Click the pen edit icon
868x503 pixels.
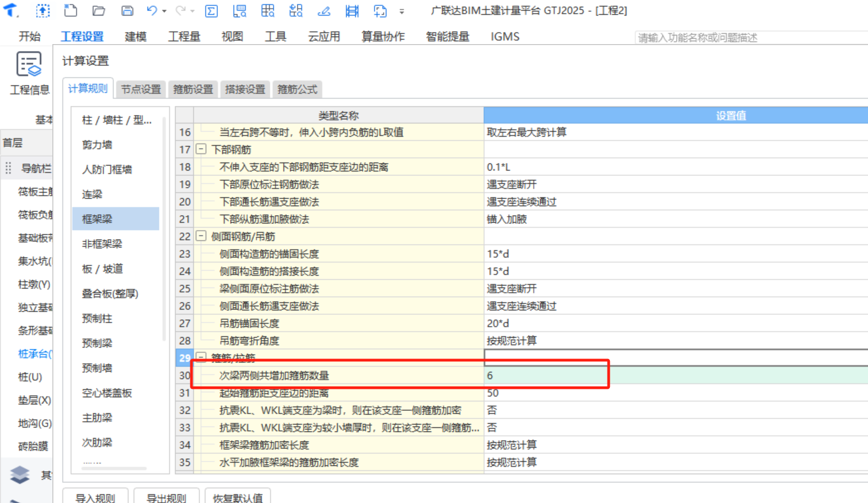(324, 10)
